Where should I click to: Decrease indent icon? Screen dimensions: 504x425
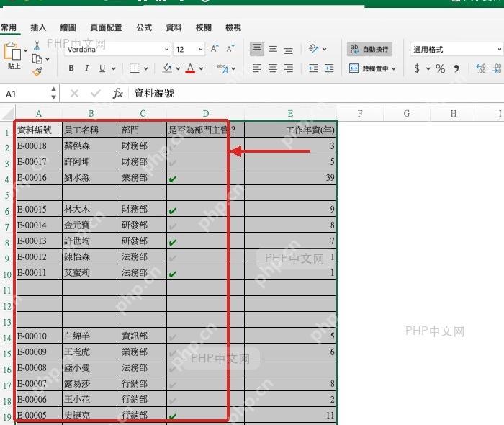[x=313, y=68]
